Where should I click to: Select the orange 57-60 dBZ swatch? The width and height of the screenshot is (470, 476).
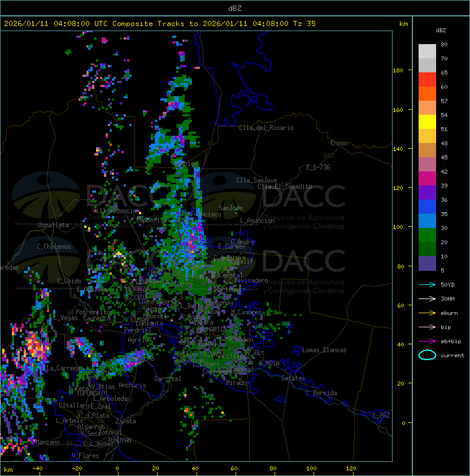(427, 94)
